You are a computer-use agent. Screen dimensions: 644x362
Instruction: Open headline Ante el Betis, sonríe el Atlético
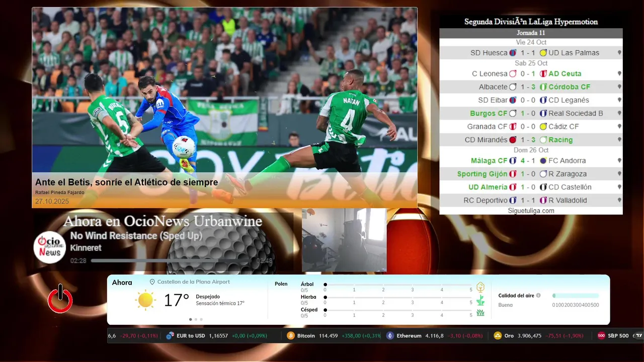coord(126,182)
